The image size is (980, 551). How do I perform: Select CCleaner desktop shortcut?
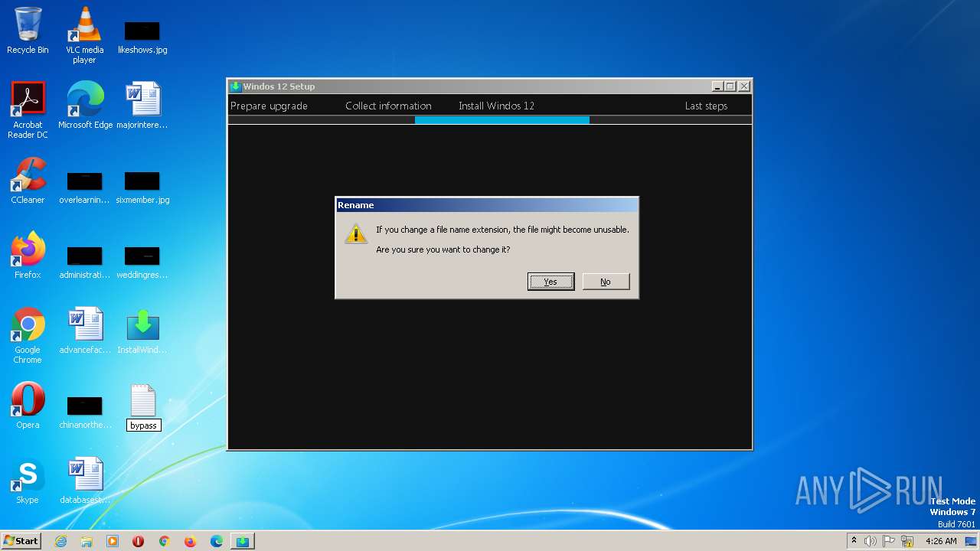pos(28,181)
